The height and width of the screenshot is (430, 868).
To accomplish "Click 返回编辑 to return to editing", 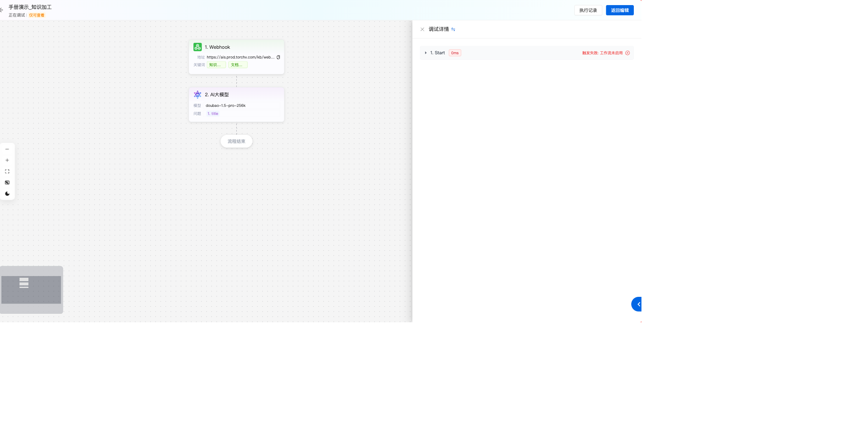I will (x=619, y=10).
